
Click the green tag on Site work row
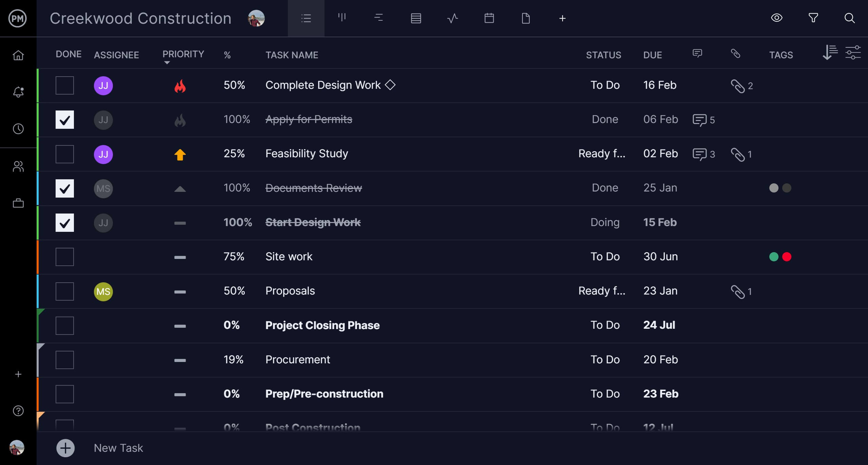(774, 257)
